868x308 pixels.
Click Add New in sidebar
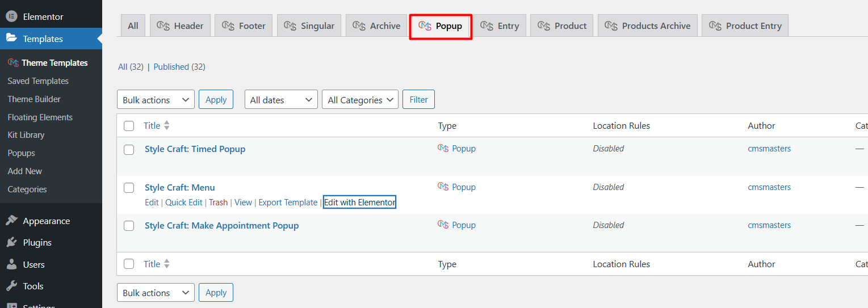point(25,171)
